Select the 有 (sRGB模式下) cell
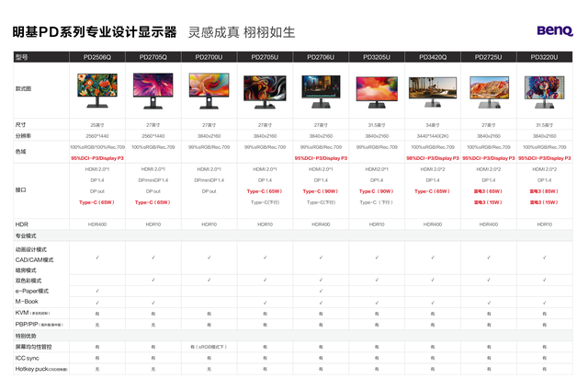The image size is (588, 390). point(209,347)
